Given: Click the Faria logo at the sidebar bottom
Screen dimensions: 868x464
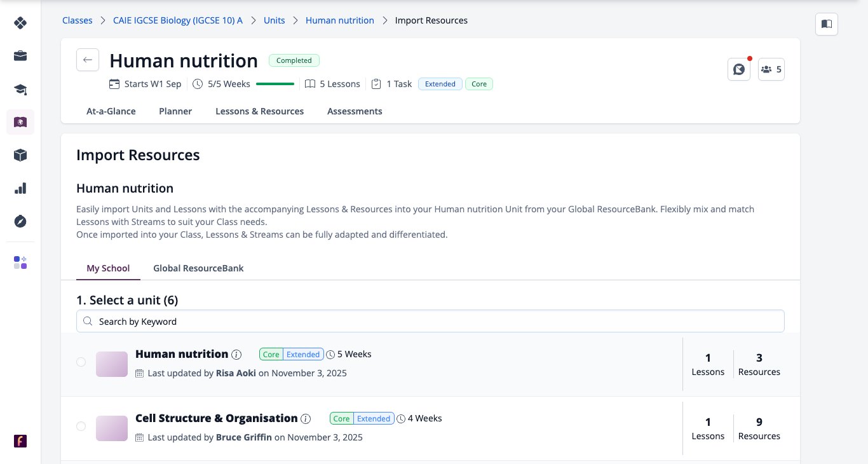Looking at the screenshot, I should pos(20,441).
